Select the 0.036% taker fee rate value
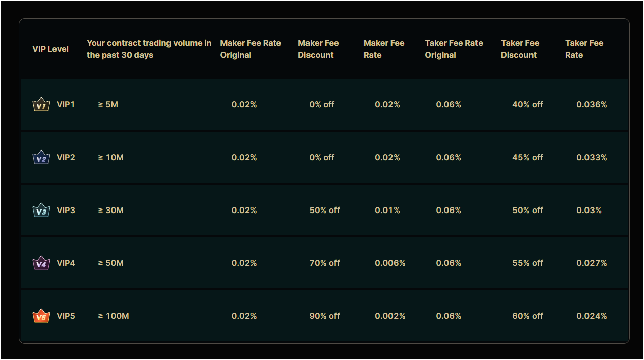Image resolution: width=644 pixels, height=360 pixels. coord(592,104)
